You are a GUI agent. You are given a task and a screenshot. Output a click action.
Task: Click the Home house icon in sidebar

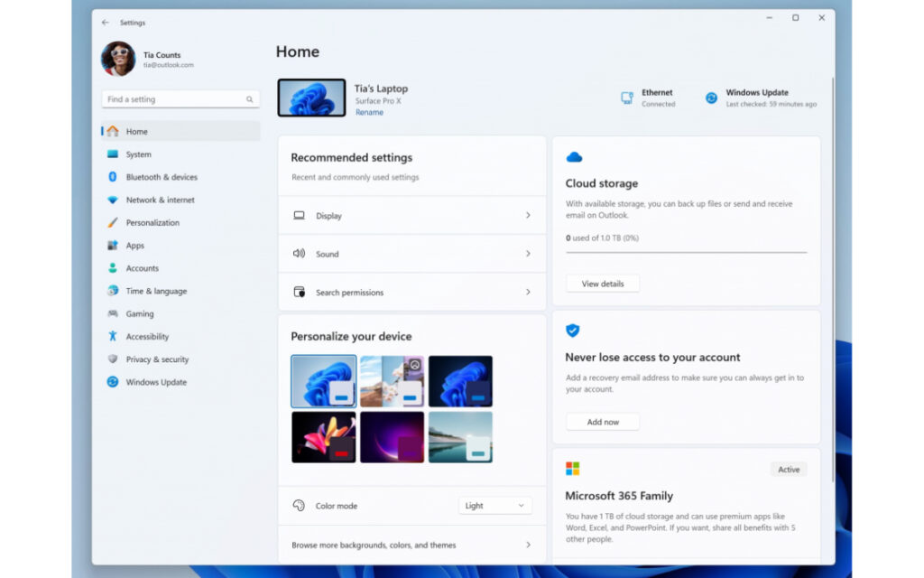(113, 131)
